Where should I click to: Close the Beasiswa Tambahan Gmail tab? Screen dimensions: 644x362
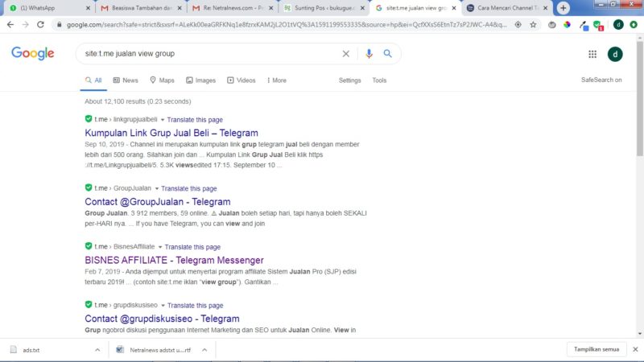(x=180, y=8)
